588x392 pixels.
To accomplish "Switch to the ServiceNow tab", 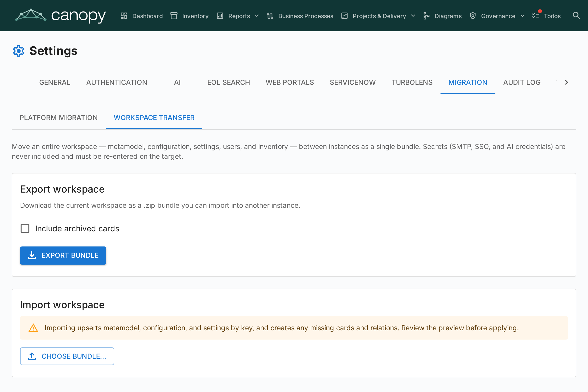I will point(353,82).
